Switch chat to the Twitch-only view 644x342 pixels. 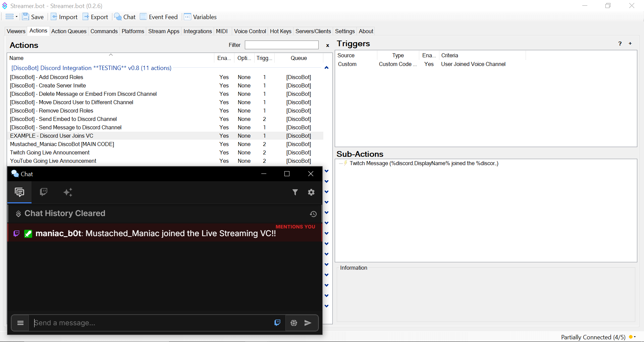coord(44,192)
